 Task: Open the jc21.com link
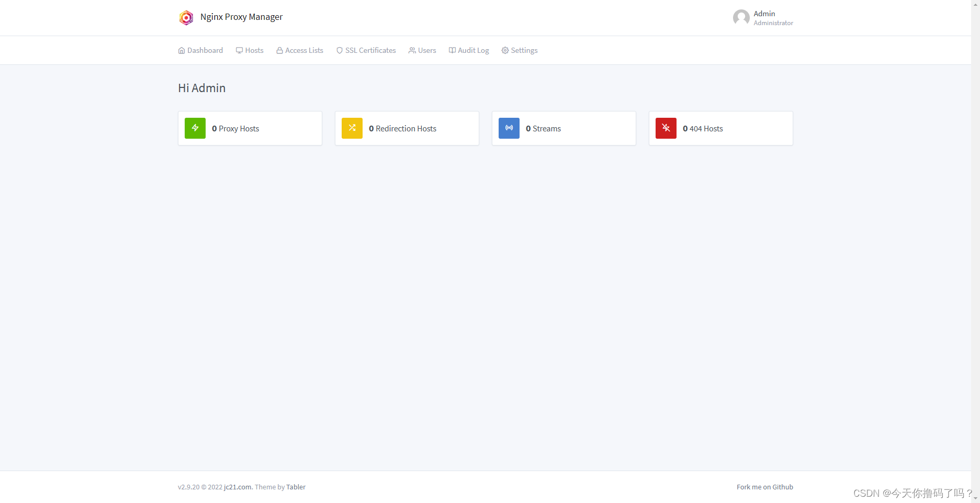[237, 487]
